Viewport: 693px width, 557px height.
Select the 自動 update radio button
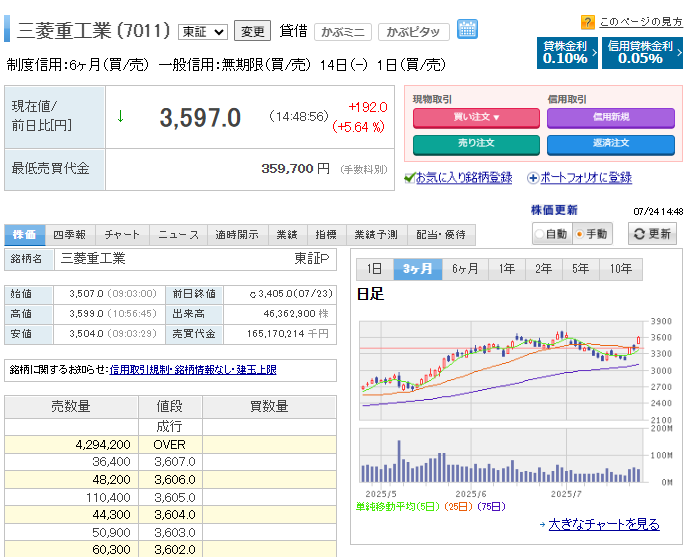[x=539, y=234]
